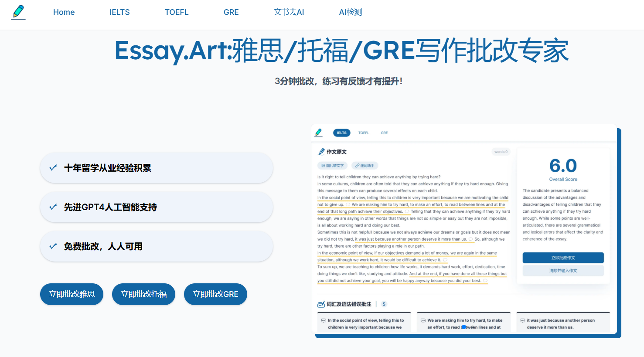
Task: Click the Essay.Art pencil logo in navbar
Action: (18, 12)
